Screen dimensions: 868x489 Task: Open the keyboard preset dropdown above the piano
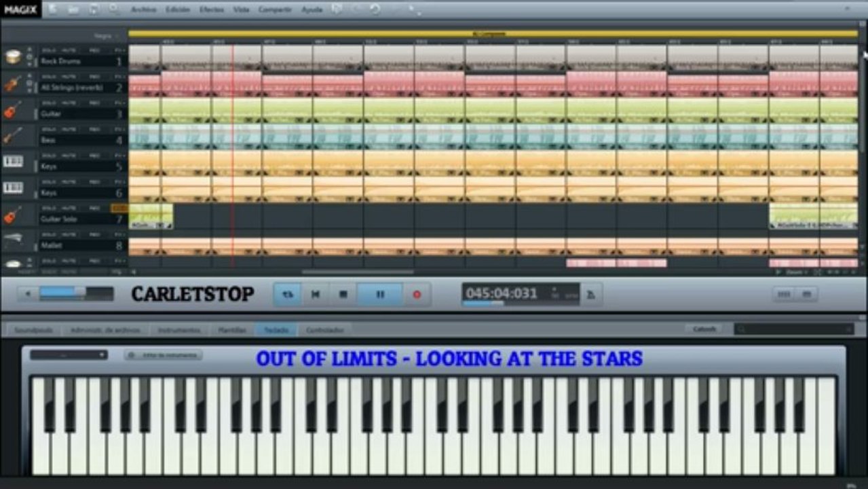[69, 355]
